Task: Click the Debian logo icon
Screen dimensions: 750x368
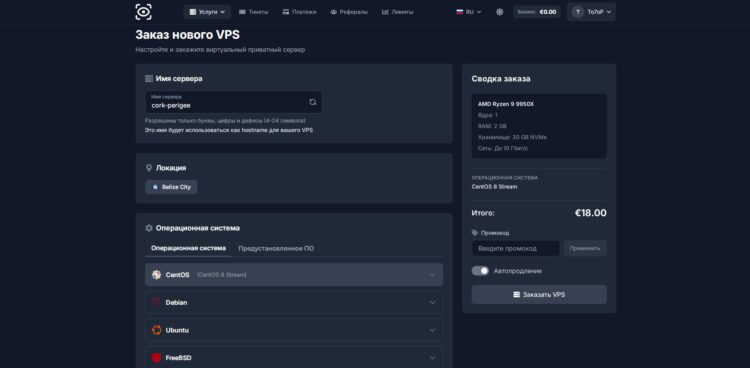Action: pos(156,302)
